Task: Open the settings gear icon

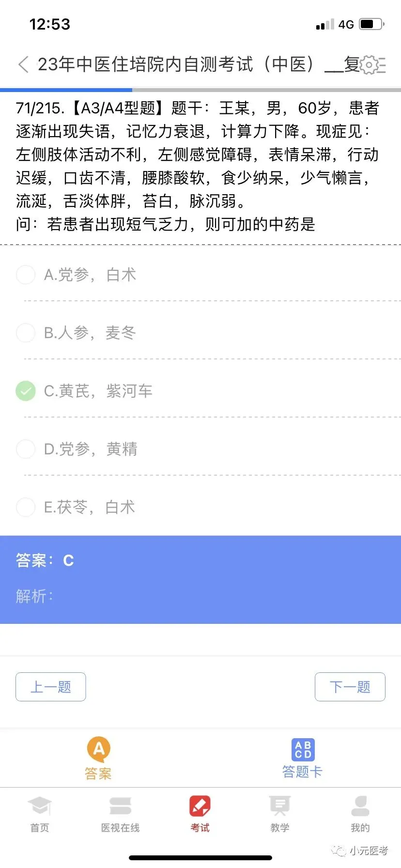Action: coord(370,65)
